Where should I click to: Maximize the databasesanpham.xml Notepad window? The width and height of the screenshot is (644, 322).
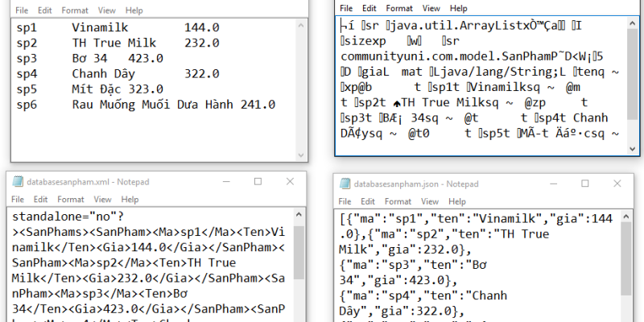257,182
